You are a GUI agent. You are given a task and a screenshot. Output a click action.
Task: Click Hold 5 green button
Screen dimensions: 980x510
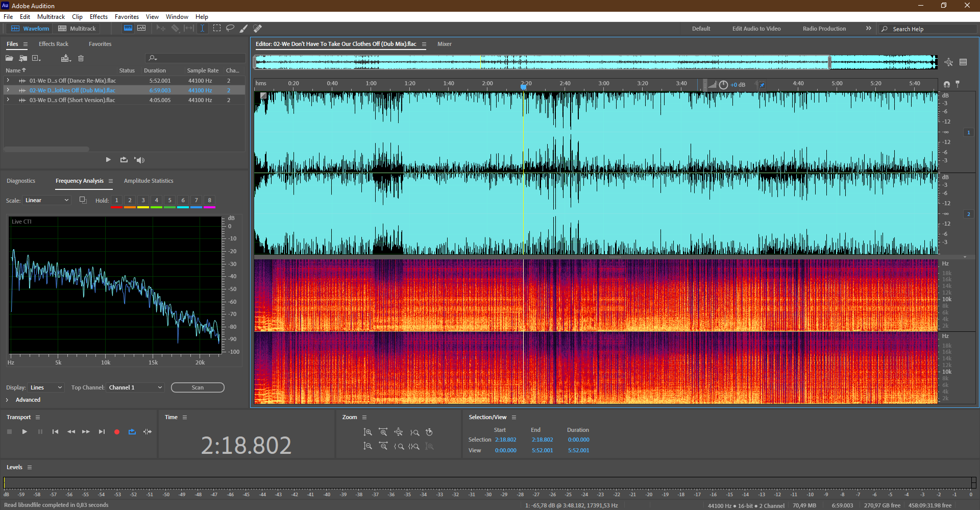click(x=169, y=201)
